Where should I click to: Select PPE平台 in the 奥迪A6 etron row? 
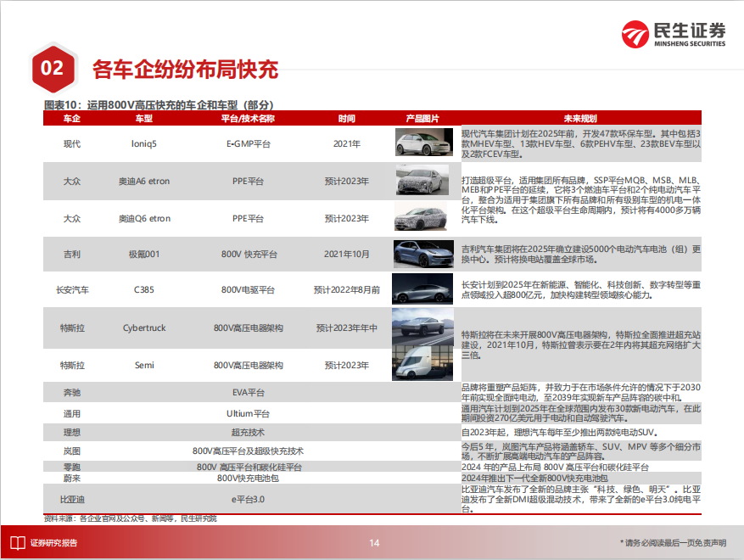pyautogui.click(x=248, y=182)
